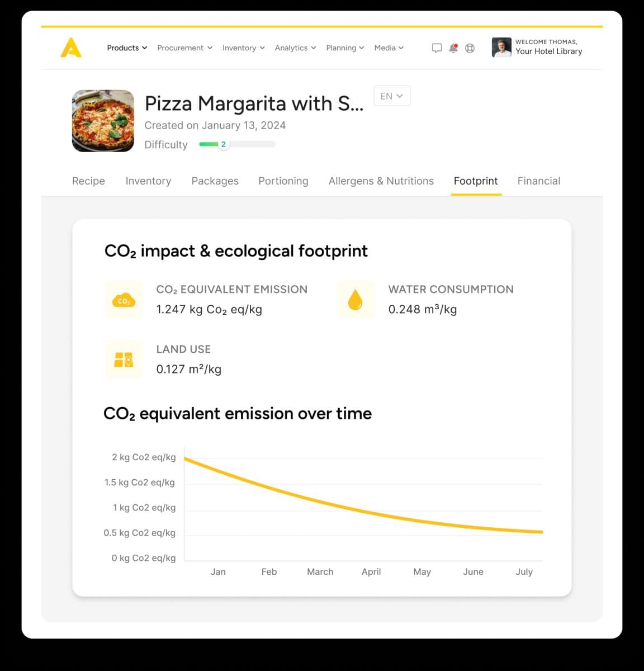Click the CO2 cloud emission icon
Viewport: 644px width, 671px height.
[x=124, y=300]
